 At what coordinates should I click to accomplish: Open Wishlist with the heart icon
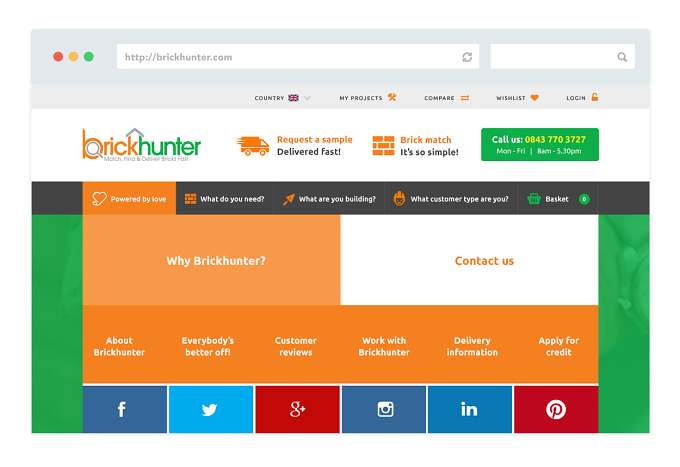click(x=517, y=98)
